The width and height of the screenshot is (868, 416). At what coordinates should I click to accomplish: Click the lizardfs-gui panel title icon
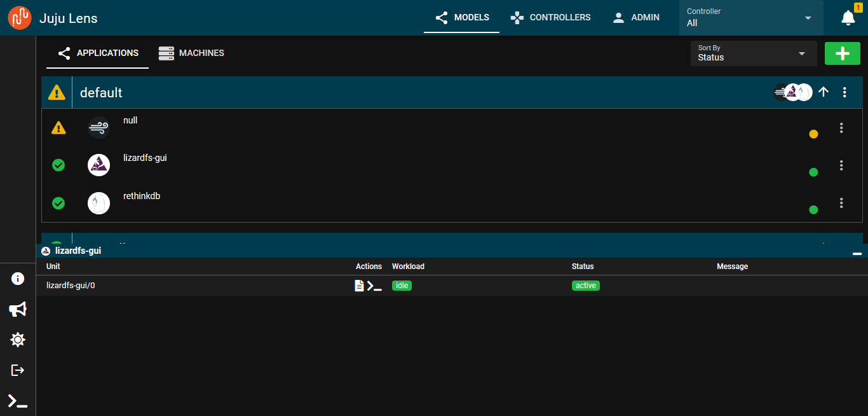tap(46, 251)
